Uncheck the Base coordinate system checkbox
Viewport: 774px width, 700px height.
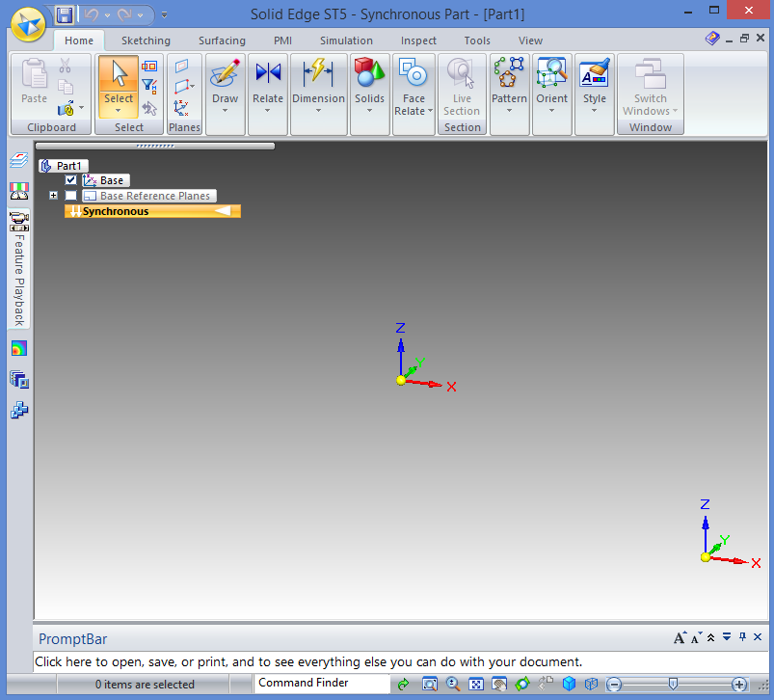[71, 180]
